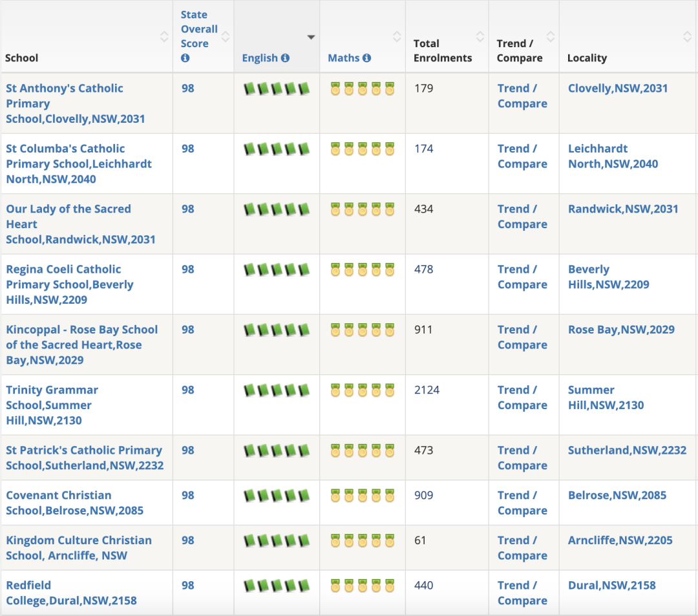
Task: Click the State Overall Score header link
Action: tap(199, 29)
